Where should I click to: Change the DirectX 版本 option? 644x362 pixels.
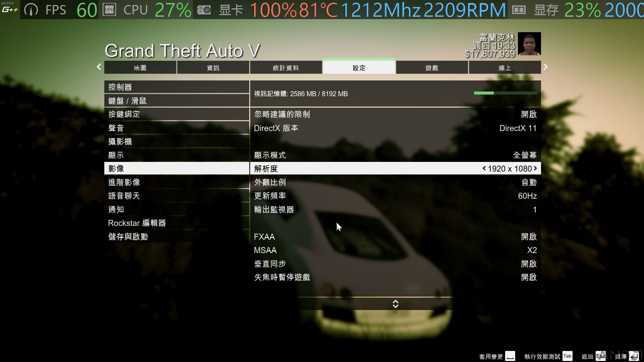point(395,128)
